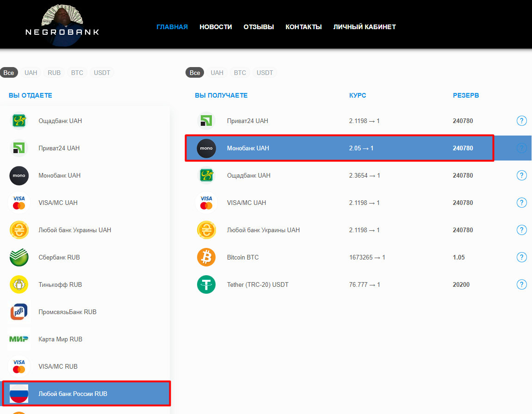Screen dimensions: 532x414
Task: Choose Приват24 UAH label to receive
Action: (247, 121)
